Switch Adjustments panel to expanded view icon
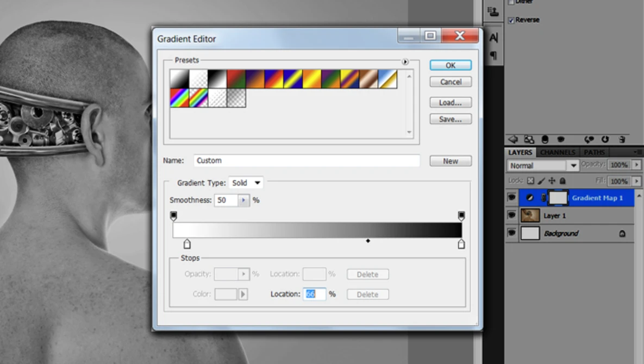The width and height of the screenshot is (644, 364). point(529,140)
